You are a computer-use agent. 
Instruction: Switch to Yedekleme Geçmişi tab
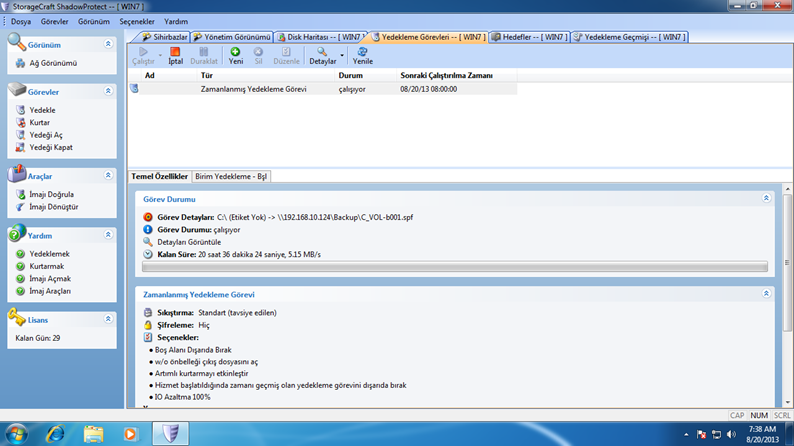(x=629, y=37)
